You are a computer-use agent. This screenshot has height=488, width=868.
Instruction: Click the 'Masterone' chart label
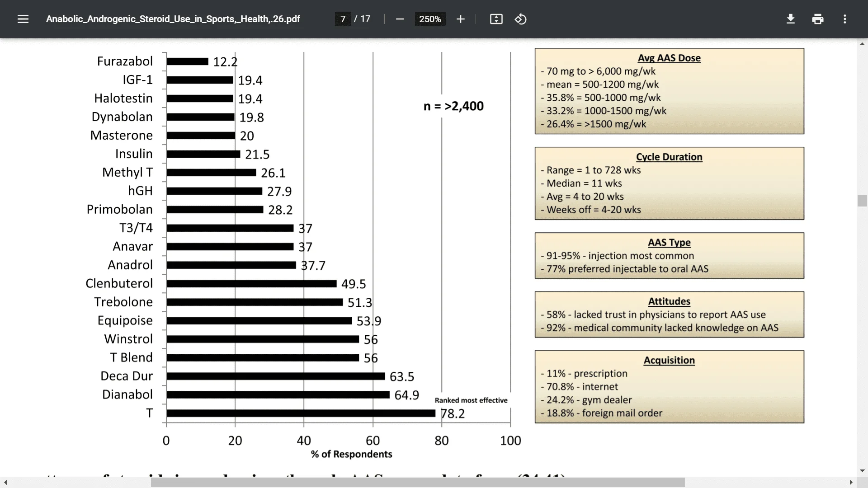click(122, 135)
